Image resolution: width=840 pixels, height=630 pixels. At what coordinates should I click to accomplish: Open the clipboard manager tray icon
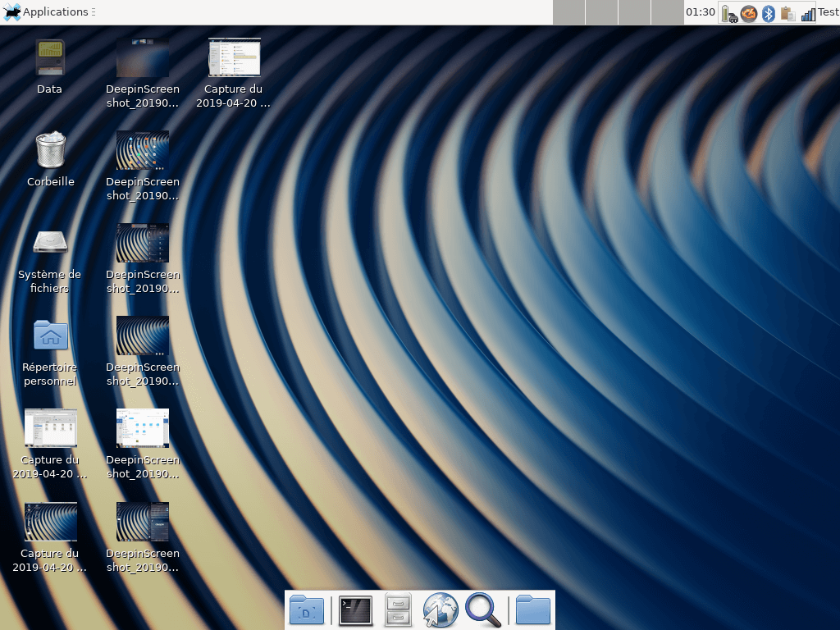(787, 13)
